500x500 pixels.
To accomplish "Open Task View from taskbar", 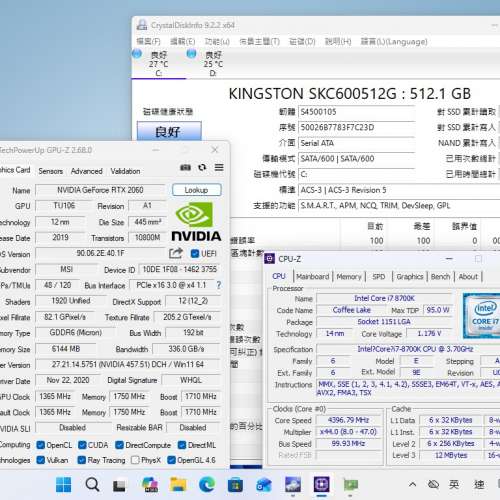I will click(x=119, y=485).
